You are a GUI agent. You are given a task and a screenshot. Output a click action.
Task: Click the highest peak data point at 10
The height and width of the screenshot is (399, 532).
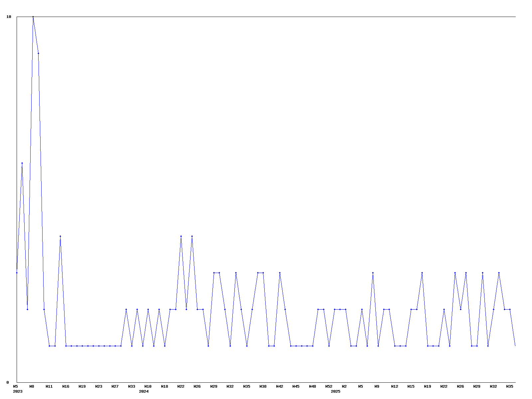tap(33, 17)
